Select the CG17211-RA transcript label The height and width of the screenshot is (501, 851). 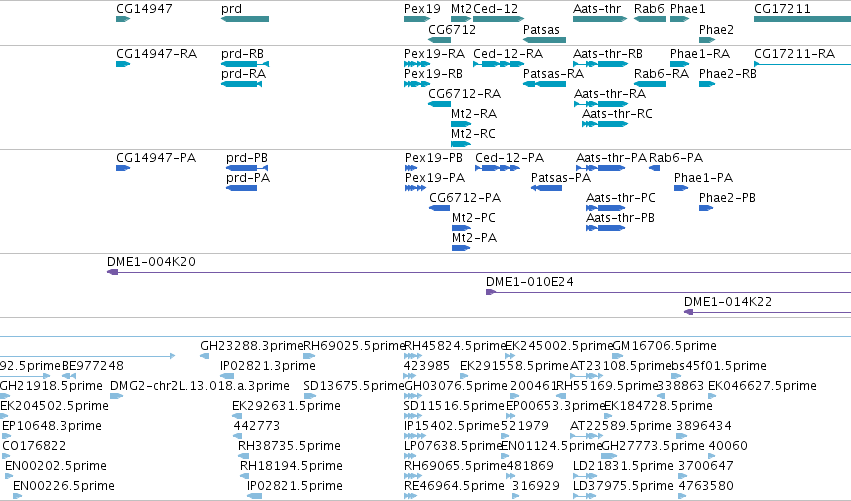click(x=795, y=54)
